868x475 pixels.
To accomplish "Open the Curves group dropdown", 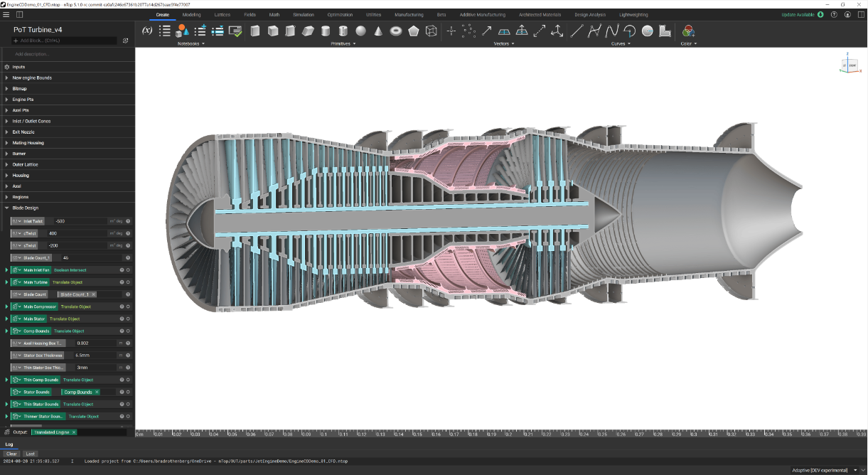I will click(x=620, y=43).
